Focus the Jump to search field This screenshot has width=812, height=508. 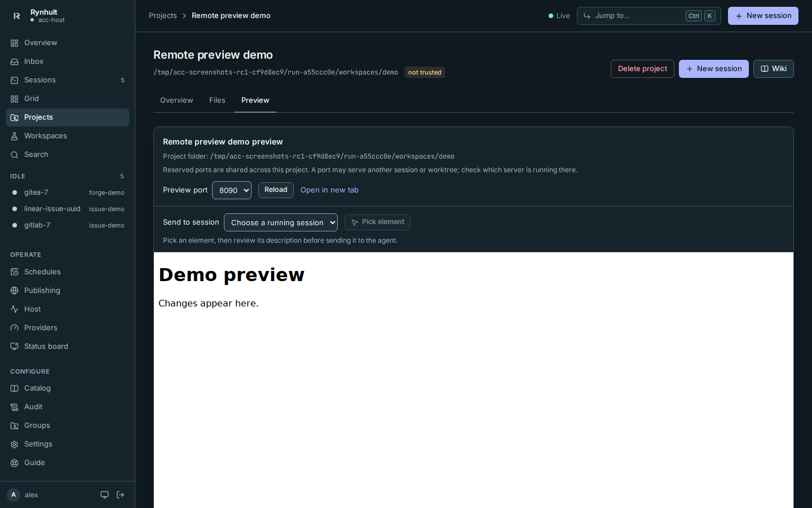(x=649, y=16)
